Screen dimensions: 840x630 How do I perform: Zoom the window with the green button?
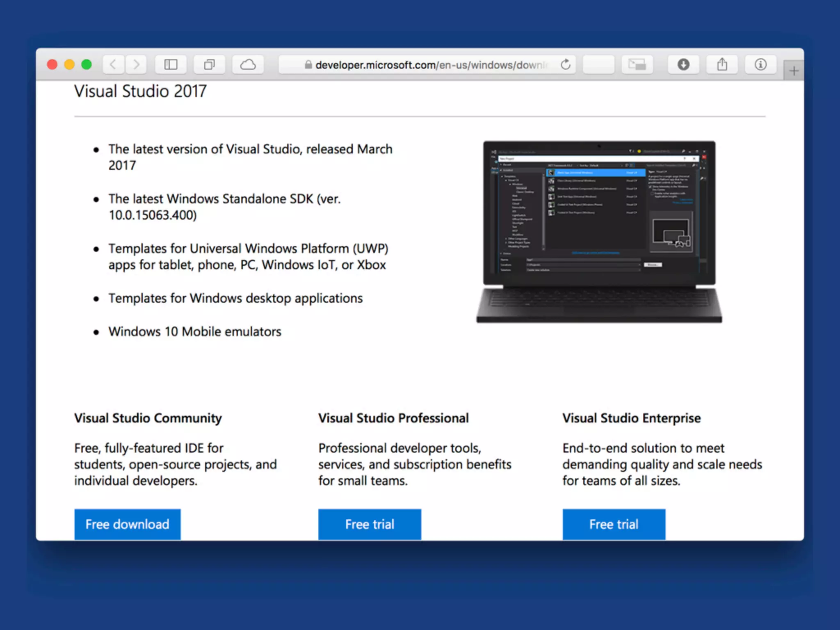point(87,64)
